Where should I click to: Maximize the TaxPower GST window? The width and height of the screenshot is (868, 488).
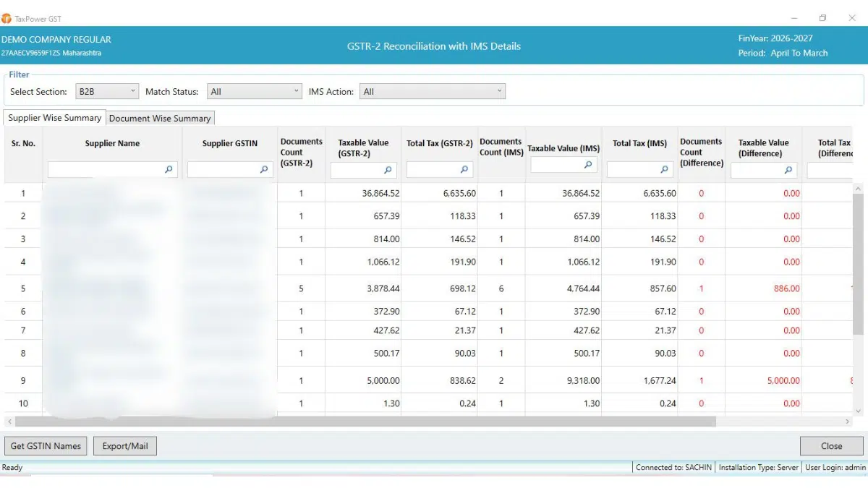[x=822, y=18]
